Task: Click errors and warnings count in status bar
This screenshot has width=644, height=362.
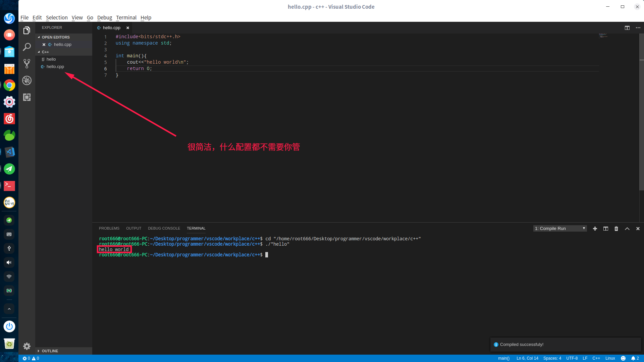Action: click(x=31, y=358)
